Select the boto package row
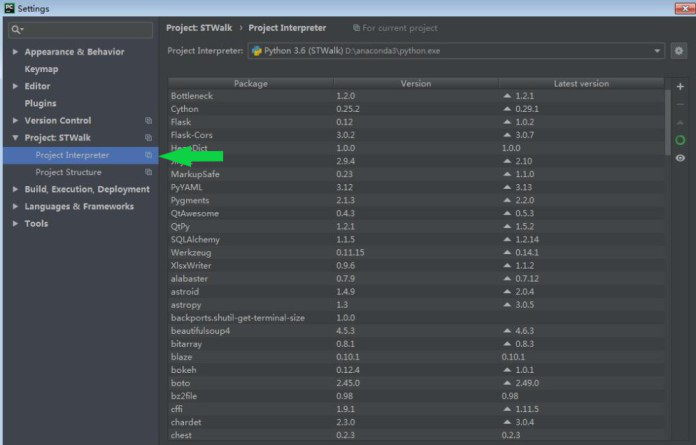Screen dimensions: 696x445 (416, 383)
